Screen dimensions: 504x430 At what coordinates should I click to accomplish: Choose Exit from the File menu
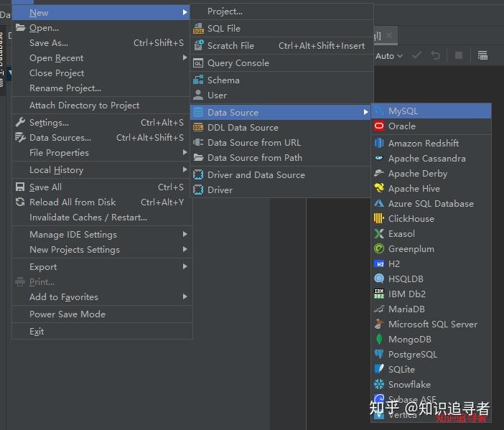[x=102, y=332]
